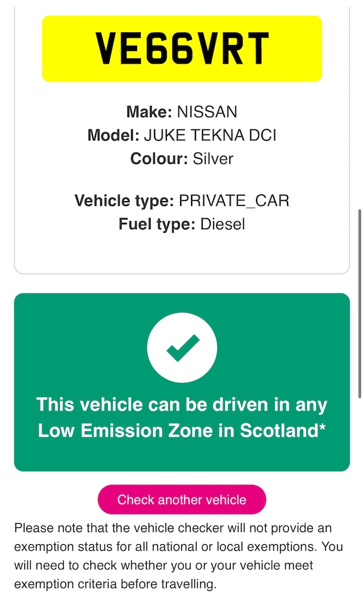Image resolution: width=364 pixels, height=602 pixels.
Task: Click the white checkmark icon in green banner
Action: [x=181, y=347]
